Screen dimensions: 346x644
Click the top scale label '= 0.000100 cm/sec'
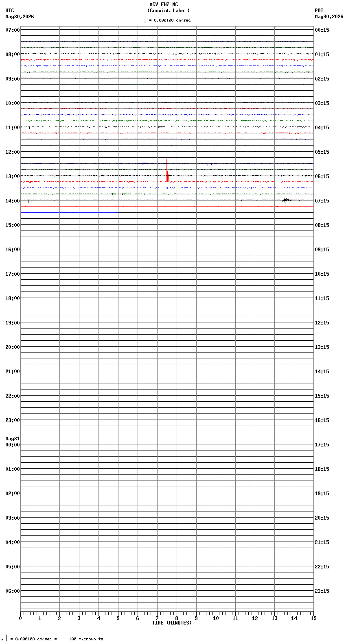170,20
